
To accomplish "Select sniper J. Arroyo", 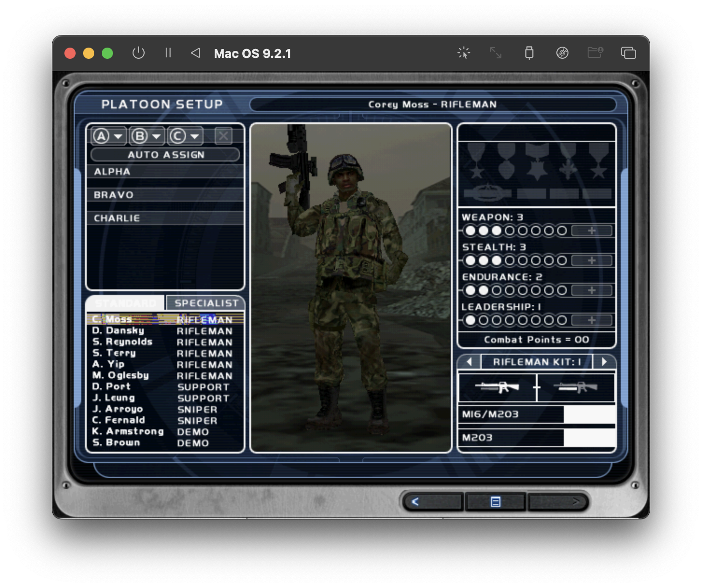I will (165, 409).
